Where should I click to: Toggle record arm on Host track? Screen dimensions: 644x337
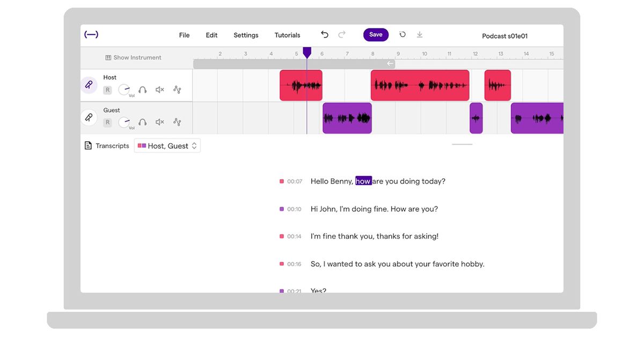tap(108, 90)
